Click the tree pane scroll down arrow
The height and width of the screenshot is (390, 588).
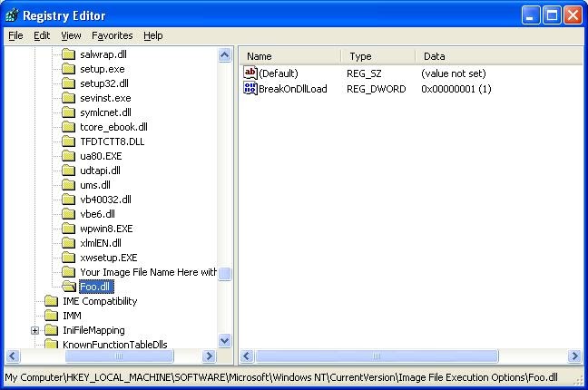click(225, 341)
